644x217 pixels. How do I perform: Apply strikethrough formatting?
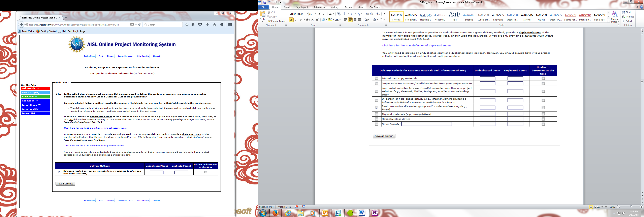(308, 20)
